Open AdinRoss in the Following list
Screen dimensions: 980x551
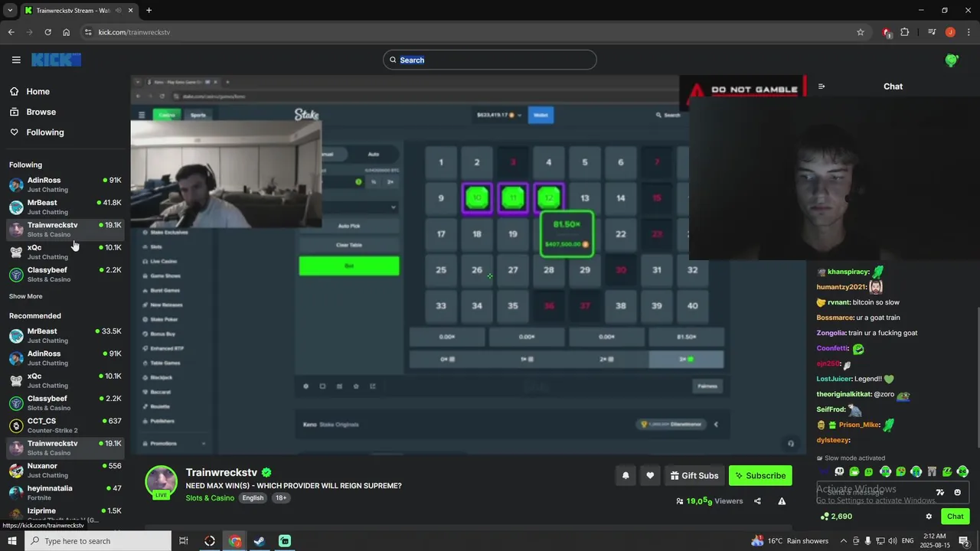(x=65, y=184)
